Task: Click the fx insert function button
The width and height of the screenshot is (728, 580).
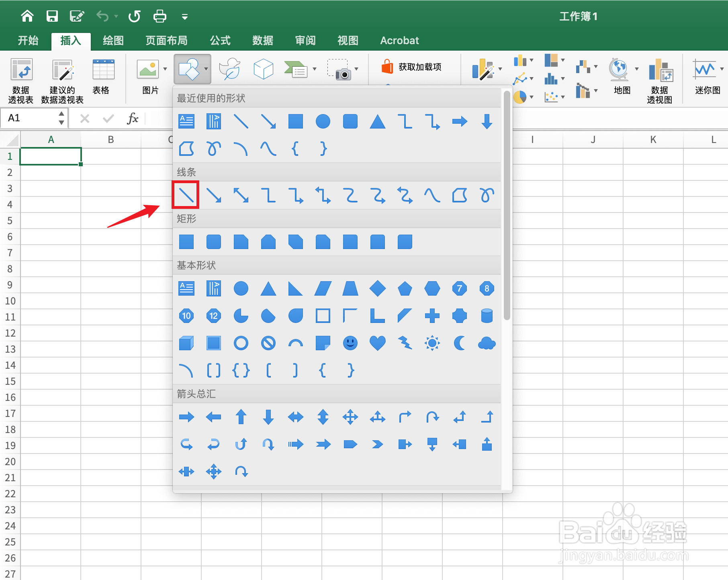Action: (x=133, y=118)
